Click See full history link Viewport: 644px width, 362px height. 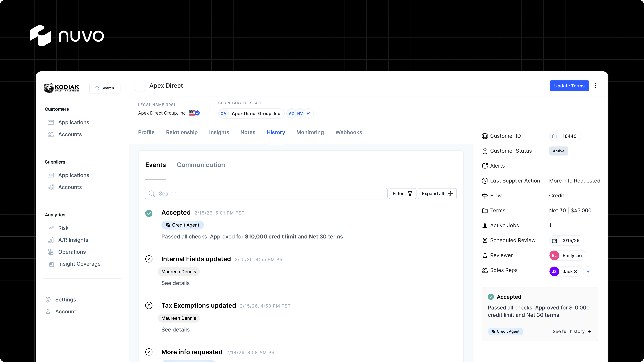(x=572, y=331)
